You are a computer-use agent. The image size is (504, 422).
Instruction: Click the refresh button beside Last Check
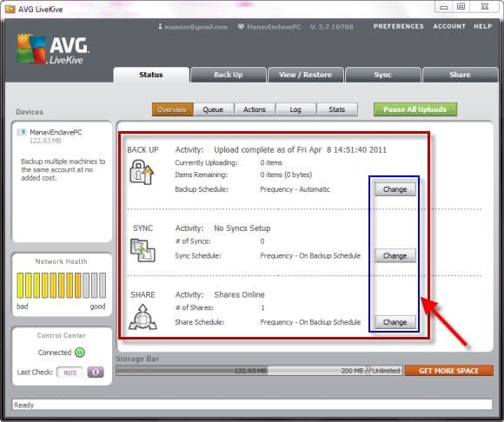[x=96, y=373]
